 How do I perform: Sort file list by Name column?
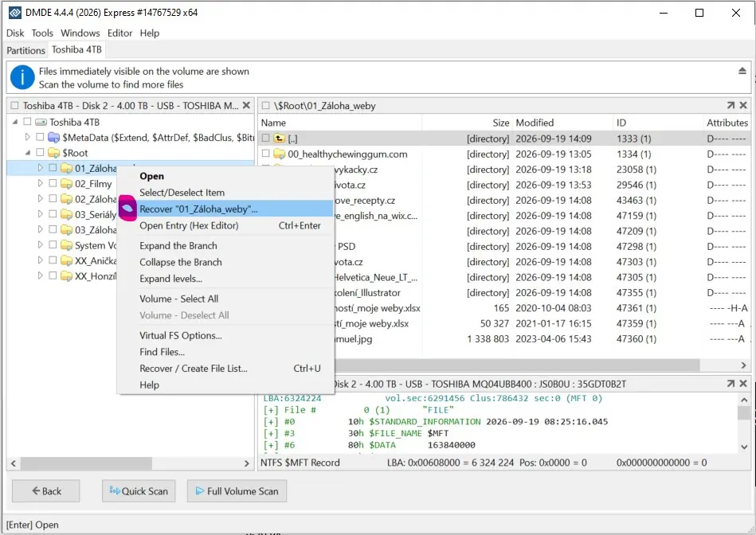coord(340,123)
